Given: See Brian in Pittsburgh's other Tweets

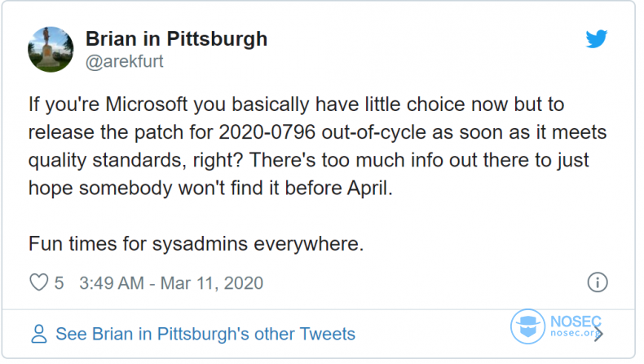Looking at the screenshot, I should [205, 334].
